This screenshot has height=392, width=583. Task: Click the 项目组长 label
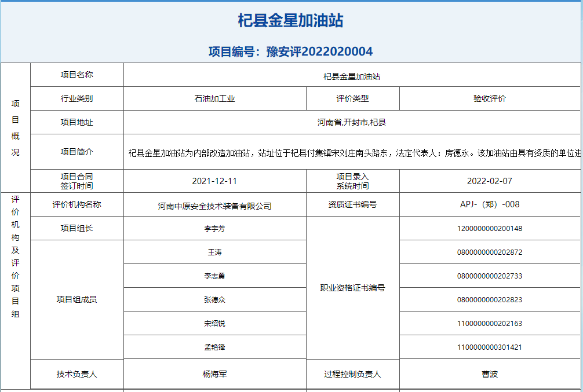tap(77, 228)
